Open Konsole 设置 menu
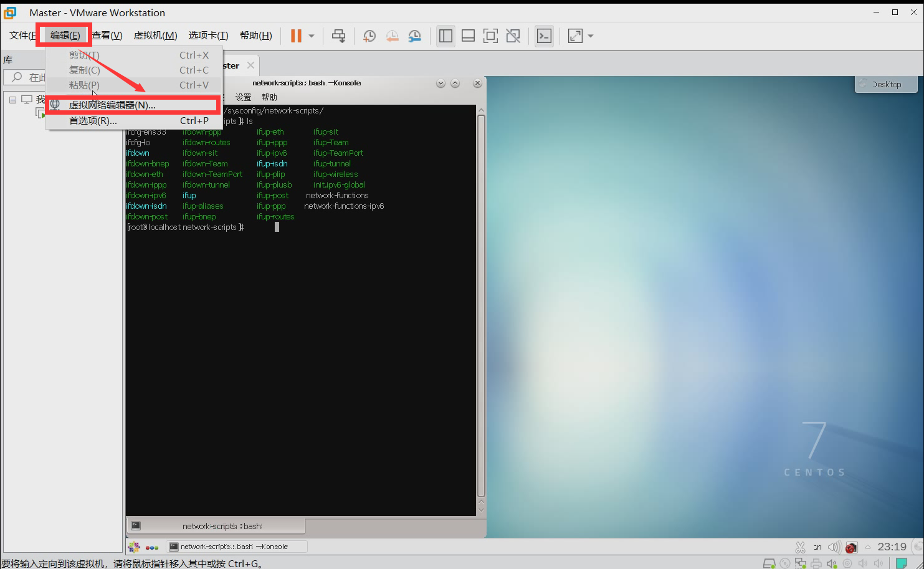924x569 pixels. 243,97
